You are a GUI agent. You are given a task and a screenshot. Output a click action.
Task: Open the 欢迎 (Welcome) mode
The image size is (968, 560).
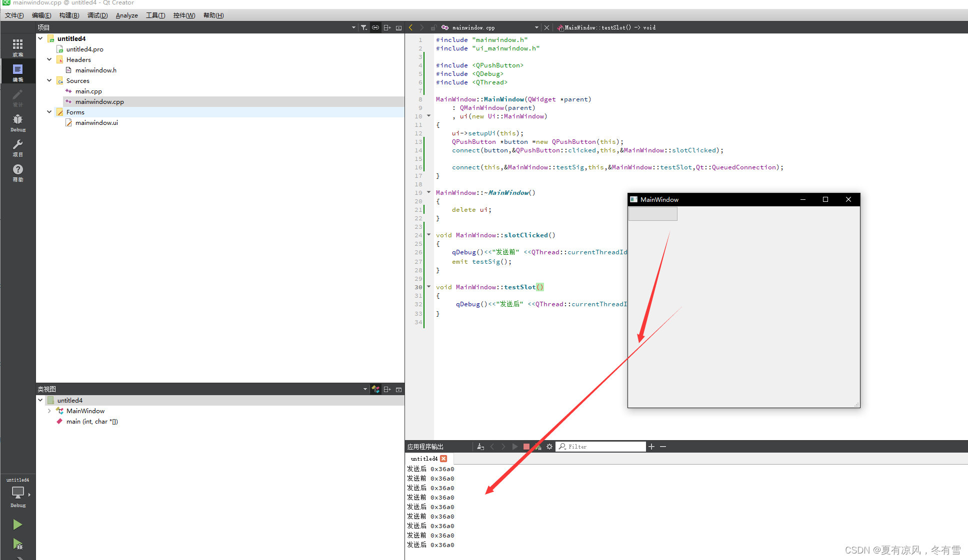(x=17, y=48)
